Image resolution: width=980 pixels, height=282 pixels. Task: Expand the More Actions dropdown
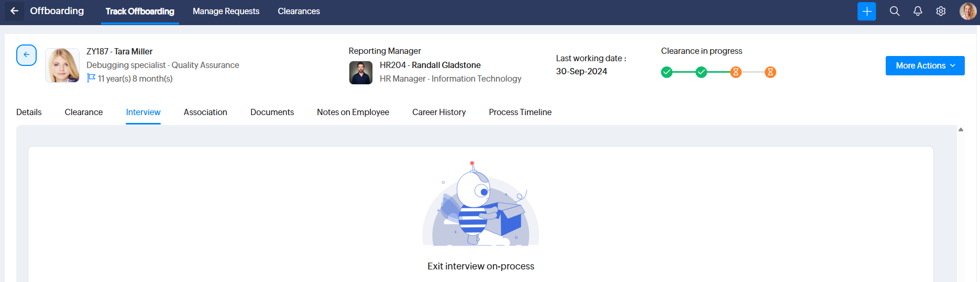(925, 65)
